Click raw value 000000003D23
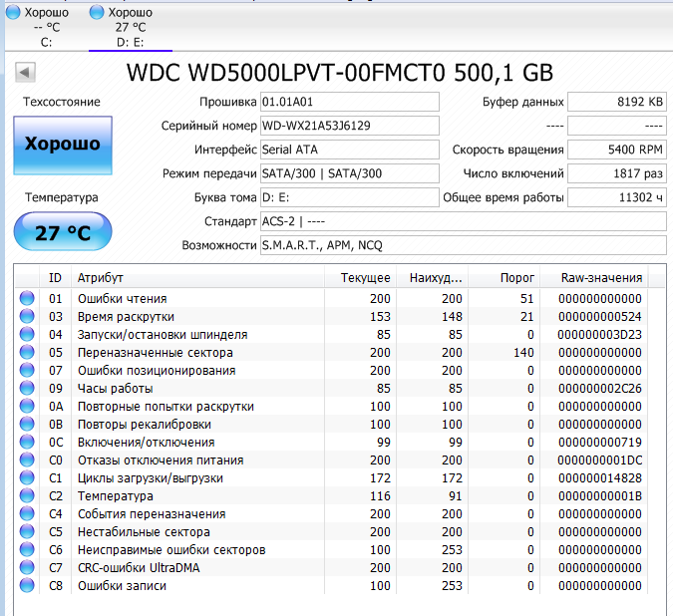This screenshot has height=616, width=673. [599, 335]
